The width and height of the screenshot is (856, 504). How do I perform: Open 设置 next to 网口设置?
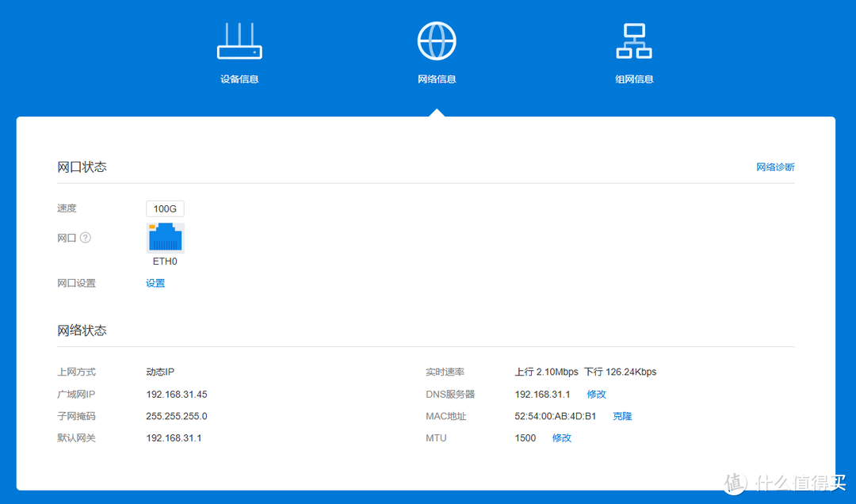pos(155,283)
